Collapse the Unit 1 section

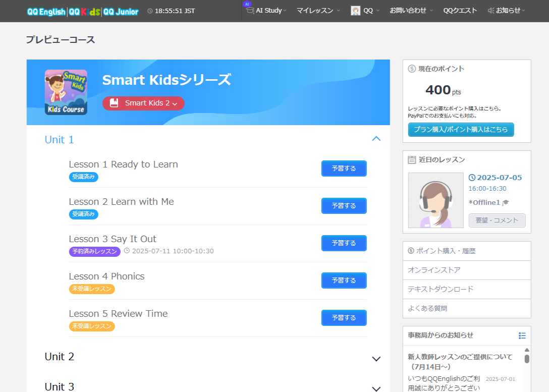coord(376,139)
